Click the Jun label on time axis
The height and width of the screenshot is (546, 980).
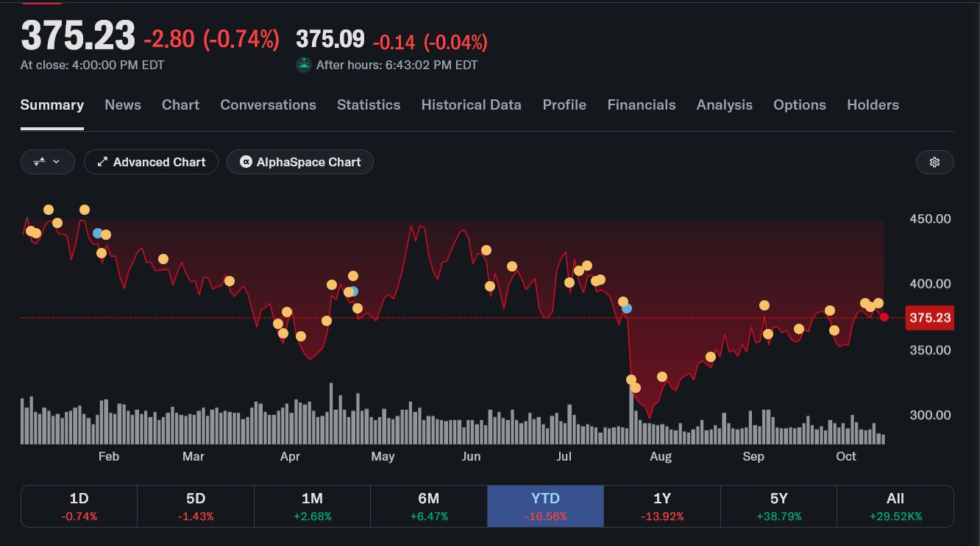pos(471,456)
